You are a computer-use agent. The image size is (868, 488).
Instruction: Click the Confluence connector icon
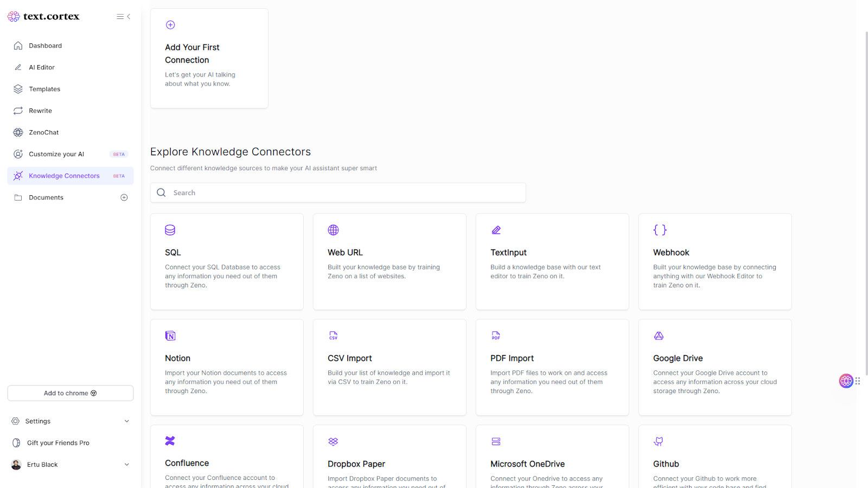click(170, 441)
